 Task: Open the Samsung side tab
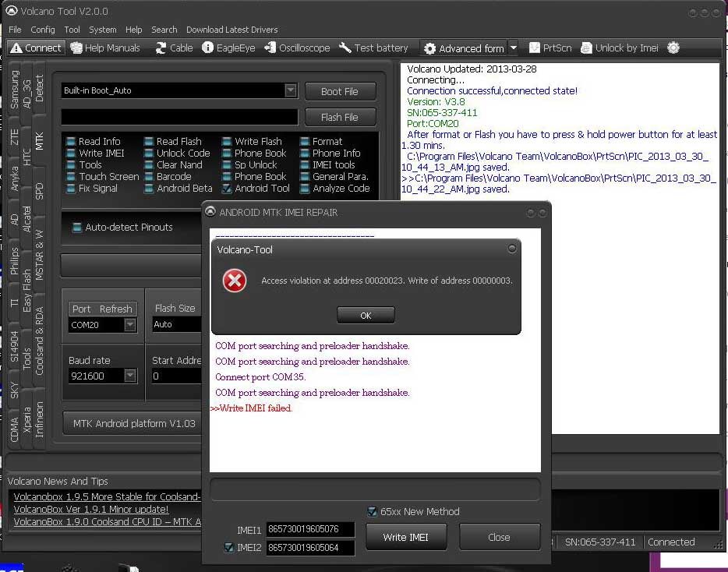pyautogui.click(x=14, y=89)
